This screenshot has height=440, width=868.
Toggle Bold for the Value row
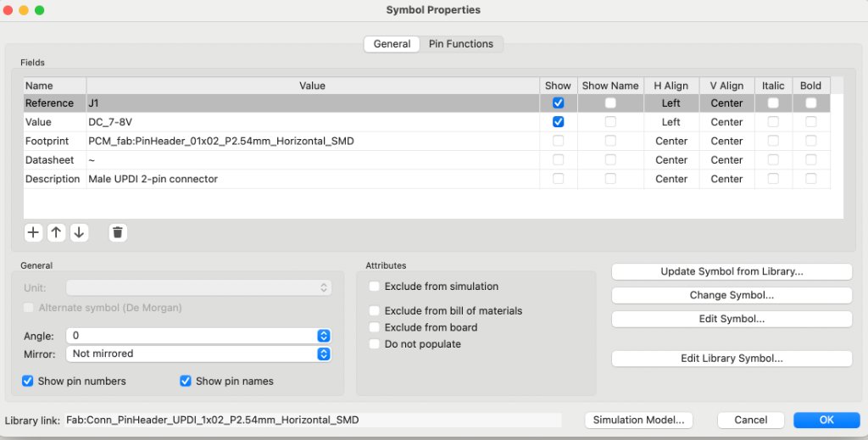(810, 122)
